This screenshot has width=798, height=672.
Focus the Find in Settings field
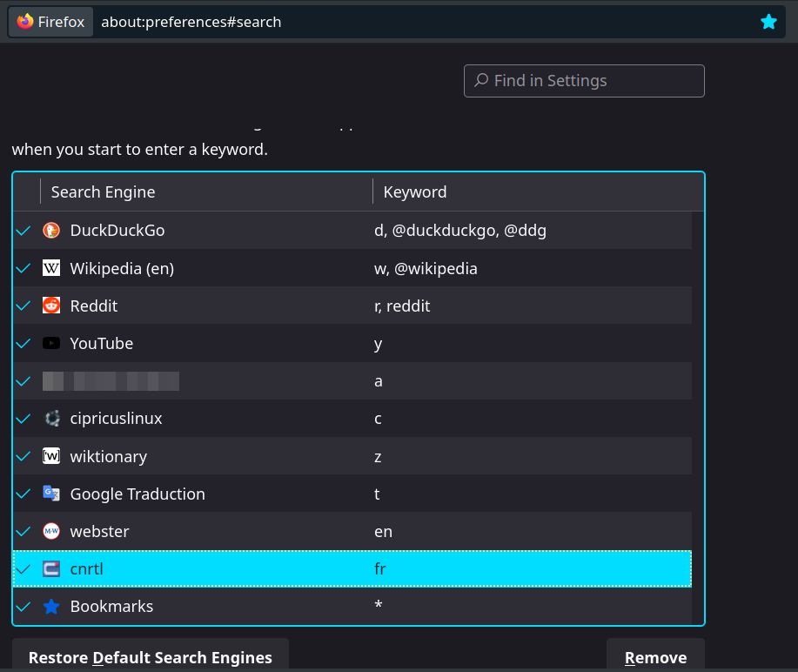point(584,80)
